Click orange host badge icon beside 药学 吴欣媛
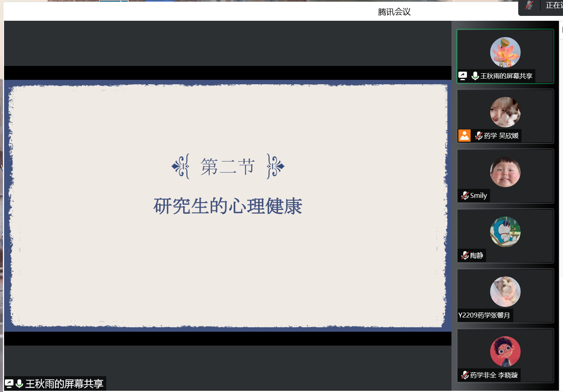The image size is (563, 392). 464,136
